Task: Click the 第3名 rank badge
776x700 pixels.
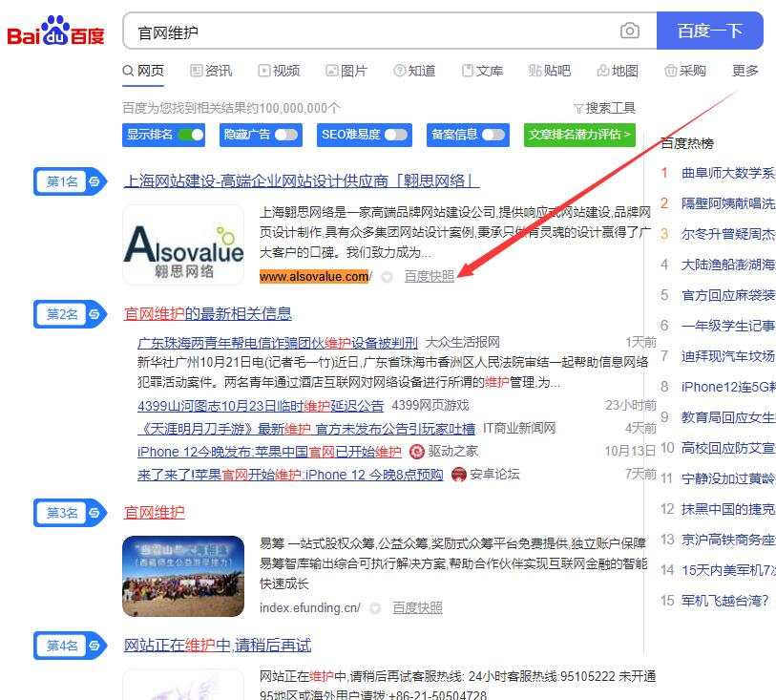Action: [70, 513]
